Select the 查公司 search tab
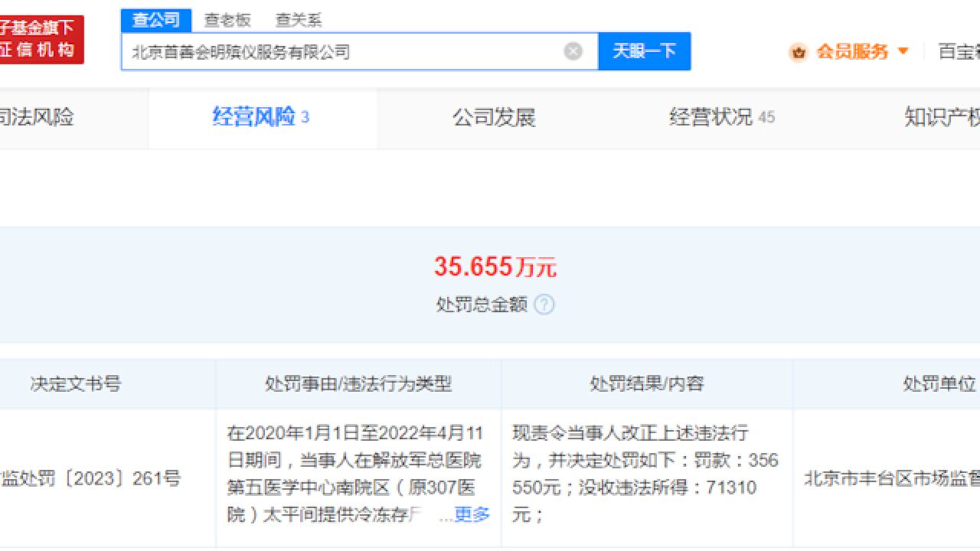Image resolution: width=980 pixels, height=551 pixels. 156,20
